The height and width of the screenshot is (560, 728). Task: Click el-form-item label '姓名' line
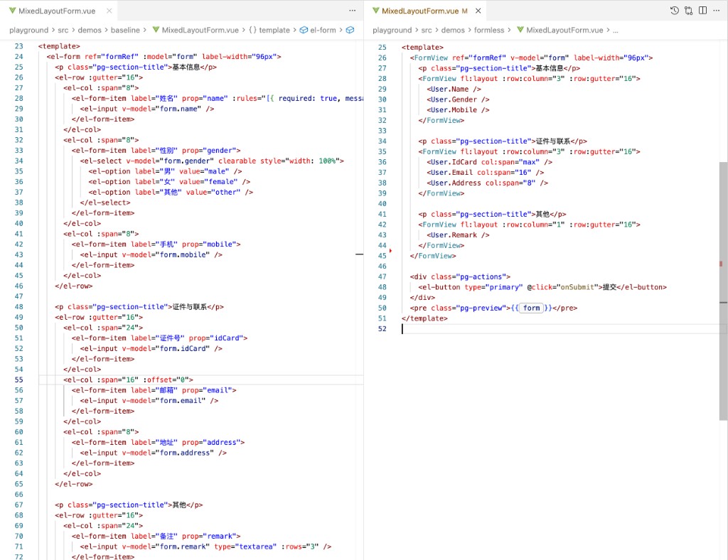point(218,98)
